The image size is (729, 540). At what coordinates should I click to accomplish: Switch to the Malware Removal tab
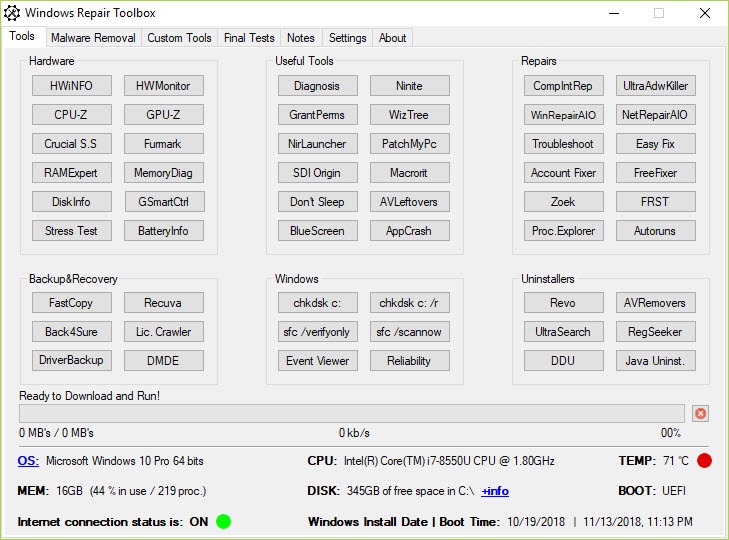click(93, 38)
